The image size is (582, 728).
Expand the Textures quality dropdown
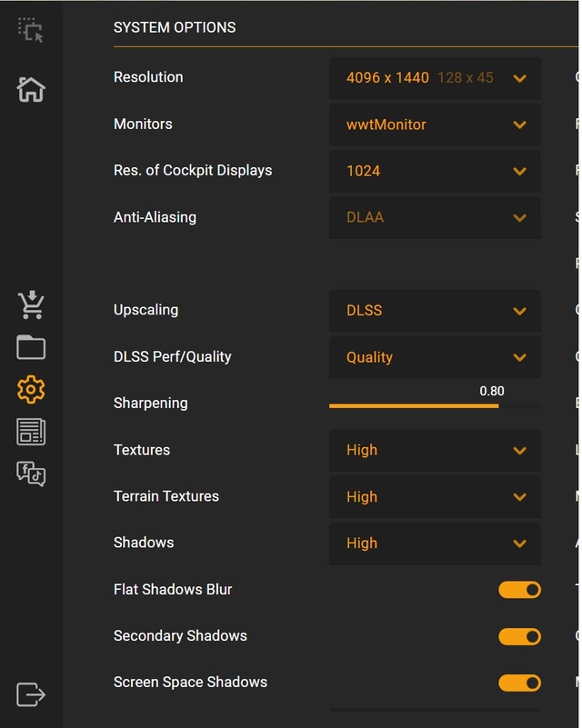435,450
